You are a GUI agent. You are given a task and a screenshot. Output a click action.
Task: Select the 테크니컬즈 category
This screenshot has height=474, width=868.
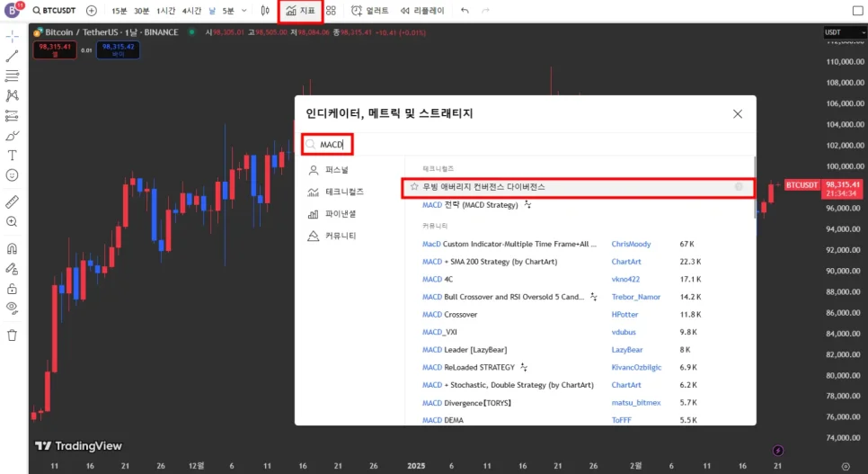[x=337, y=192]
